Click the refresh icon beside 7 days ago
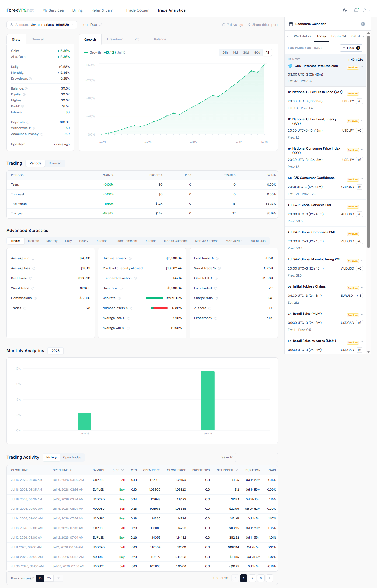 coord(224,25)
